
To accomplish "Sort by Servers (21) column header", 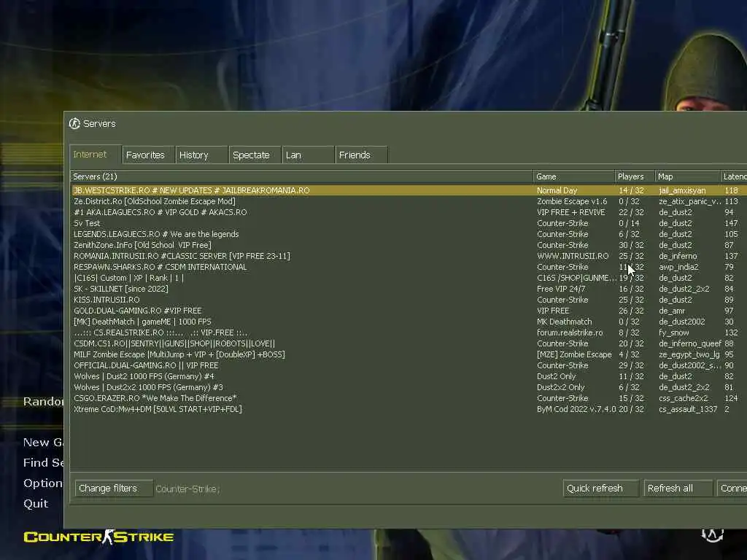I will tap(301, 176).
